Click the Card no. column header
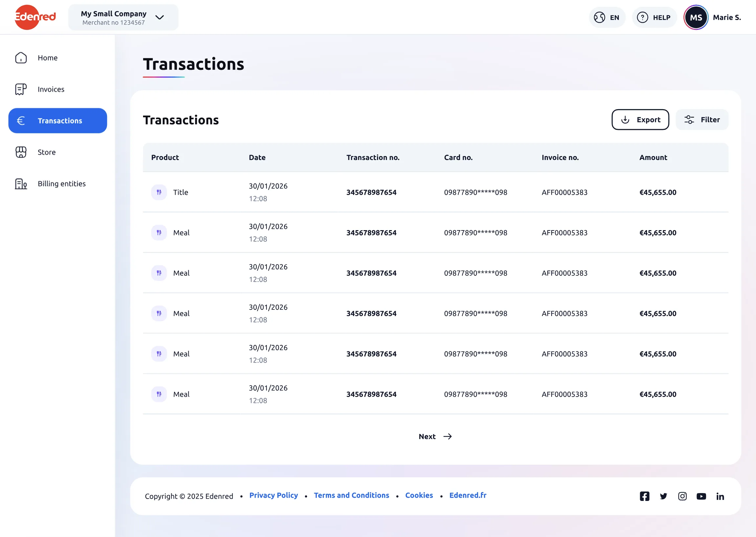The height and width of the screenshot is (537, 756). (x=458, y=157)
